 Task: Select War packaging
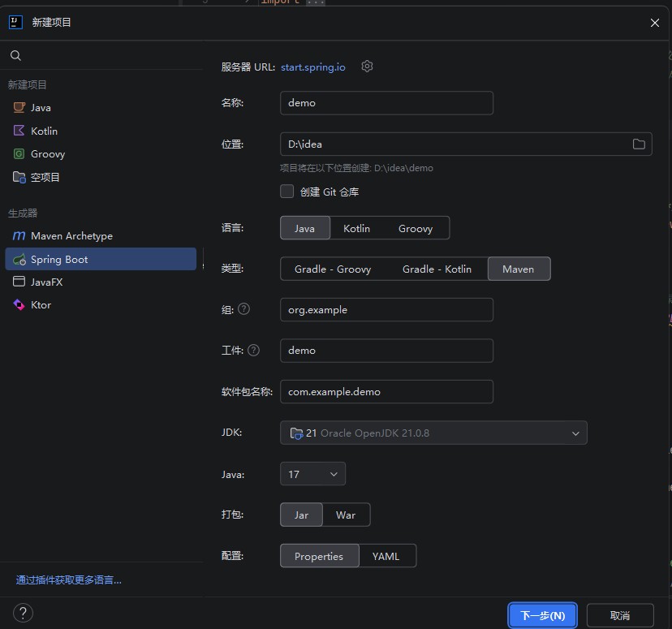pyautogui.click(x=346, y=515)
